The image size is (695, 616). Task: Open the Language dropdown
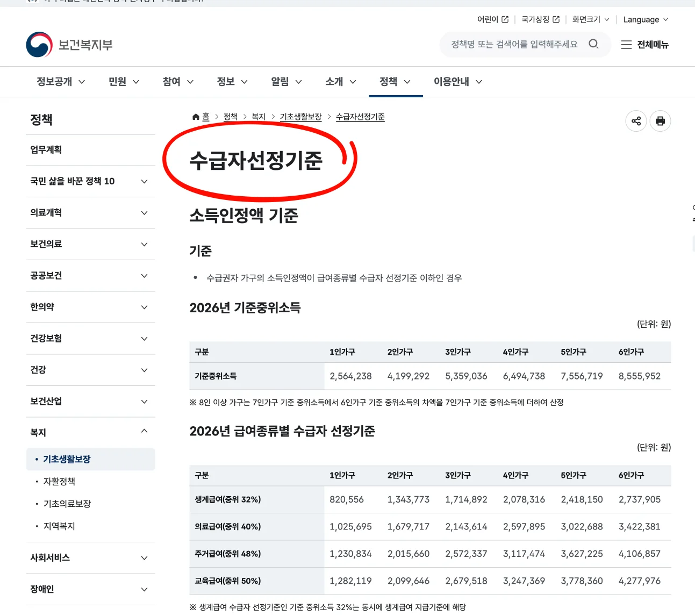(646, 19)
